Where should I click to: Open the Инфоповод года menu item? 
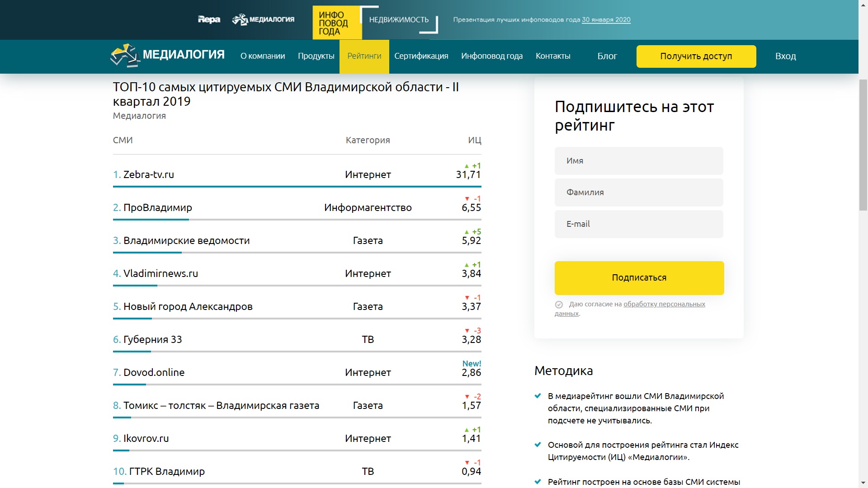(492, 56)
